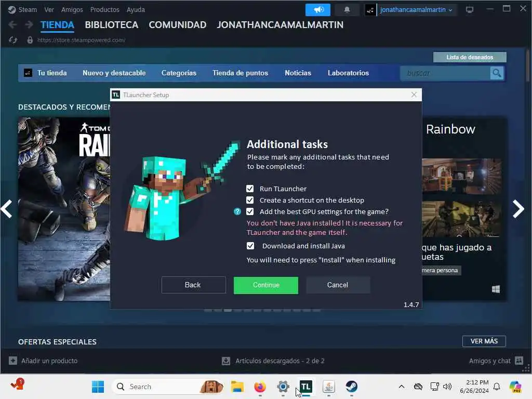Screen dimensions: 532x399
Task: Toggle Create a shortcut on the desktop
Action: [250, 200]
